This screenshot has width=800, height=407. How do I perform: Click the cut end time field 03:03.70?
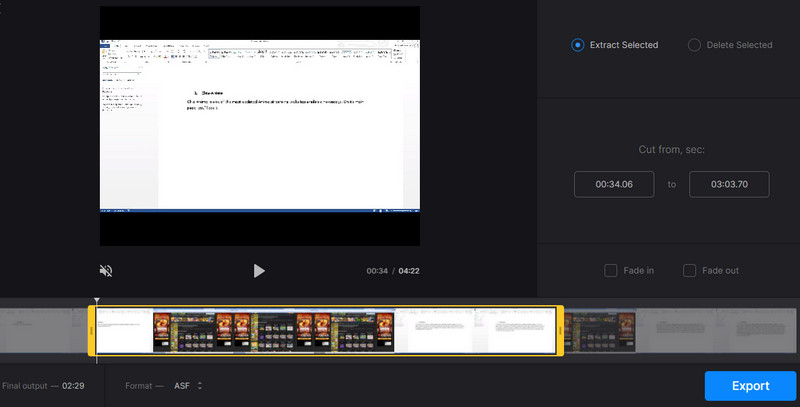coord(729,184)
